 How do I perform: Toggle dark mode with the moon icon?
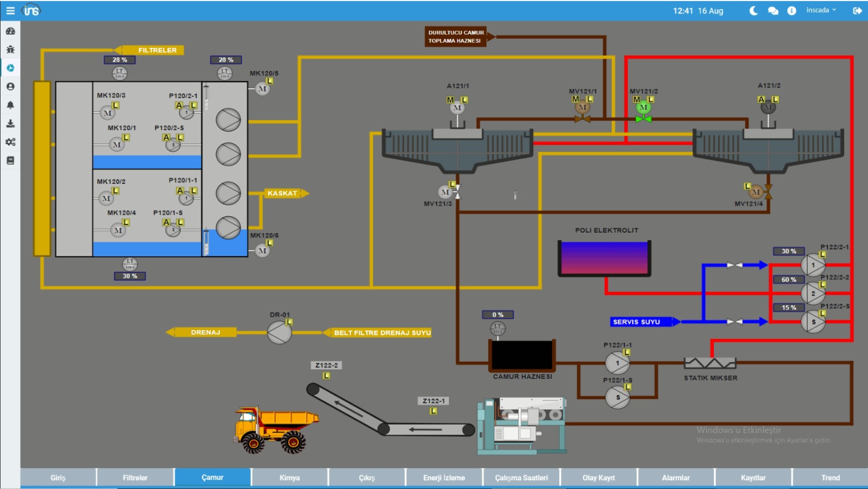(754, 10)
